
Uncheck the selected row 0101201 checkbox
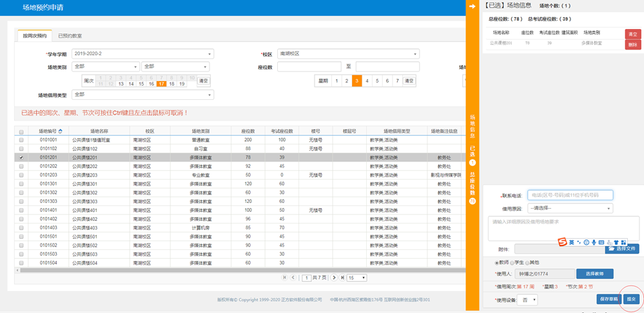[x=21, y=157]
